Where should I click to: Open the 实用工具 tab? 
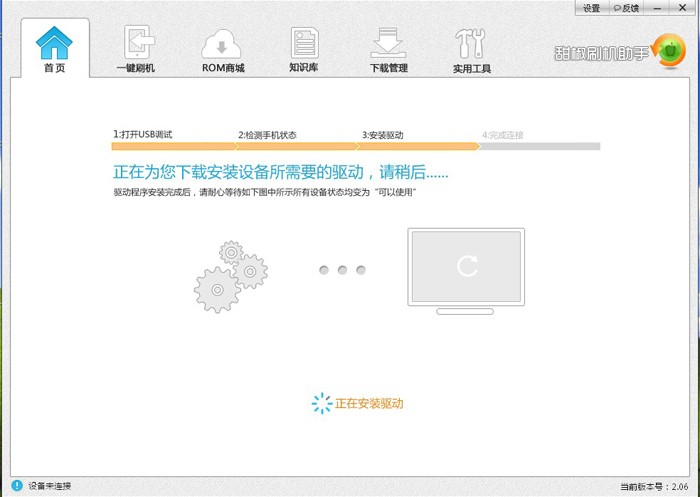(x=472, y=50)
